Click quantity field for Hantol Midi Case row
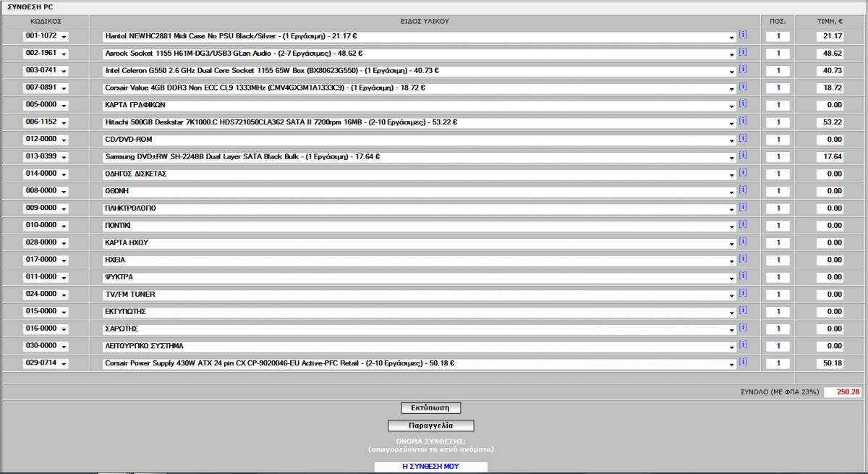868x474 pixels. (778, 36)
